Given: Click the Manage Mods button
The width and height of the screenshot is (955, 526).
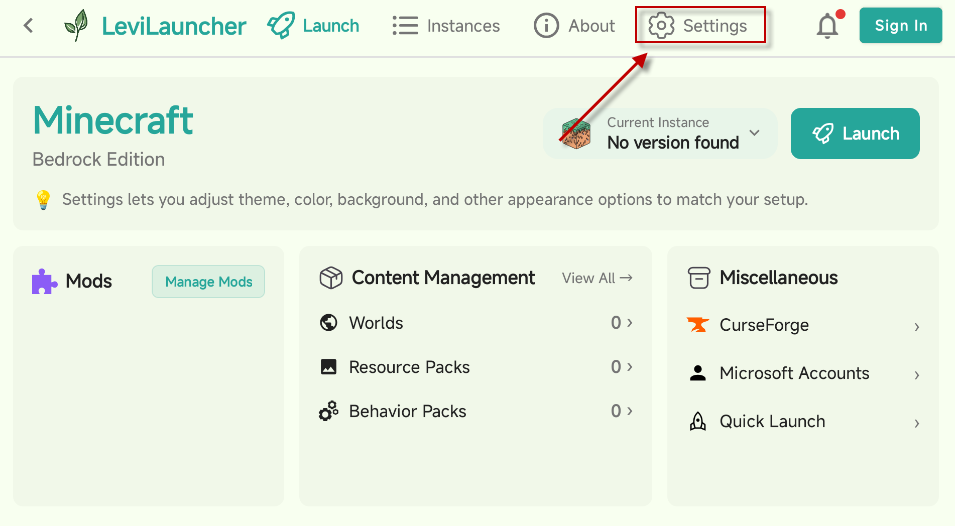Looking at the screenshot, I should 208,281.
